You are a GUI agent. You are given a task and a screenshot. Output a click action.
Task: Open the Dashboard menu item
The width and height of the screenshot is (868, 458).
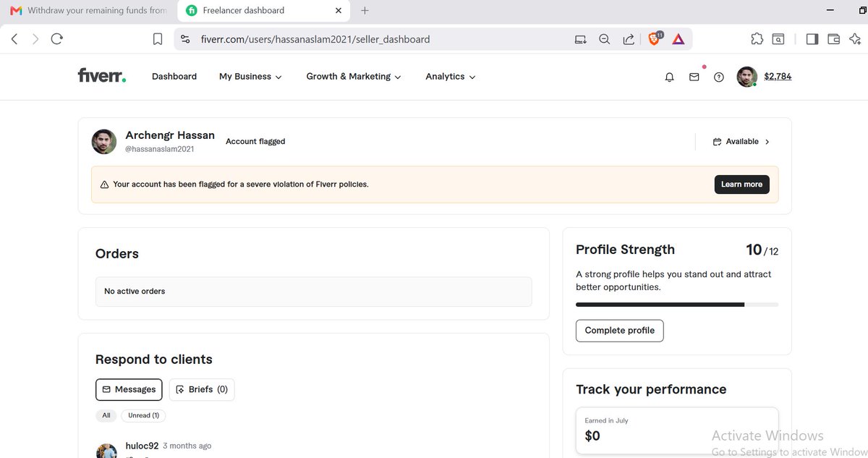coord(174,77)
